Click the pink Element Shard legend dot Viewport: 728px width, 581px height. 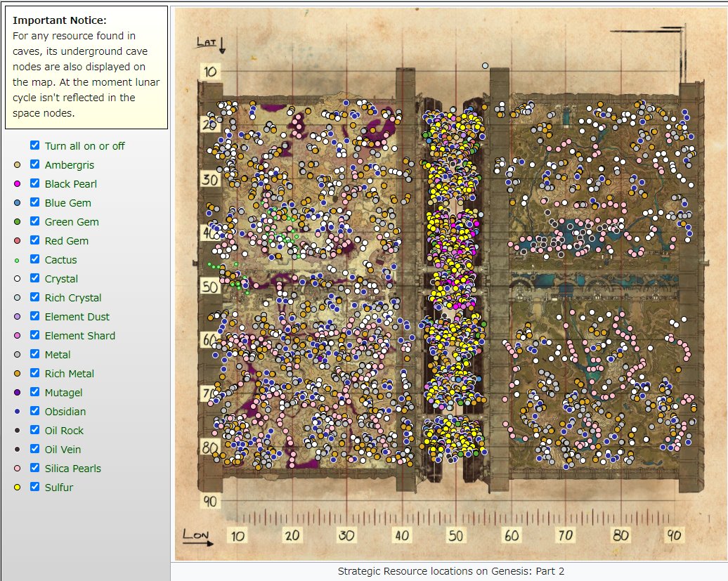pyautogui.click(x=17, y=336)
